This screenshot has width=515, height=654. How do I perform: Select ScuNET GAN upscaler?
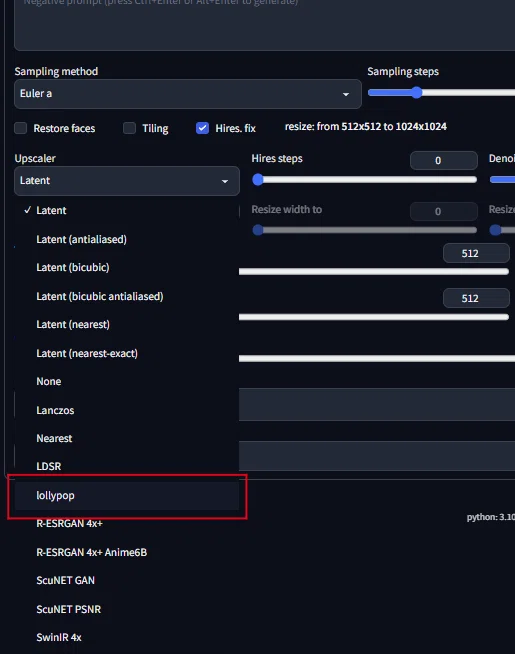point(127,581)
